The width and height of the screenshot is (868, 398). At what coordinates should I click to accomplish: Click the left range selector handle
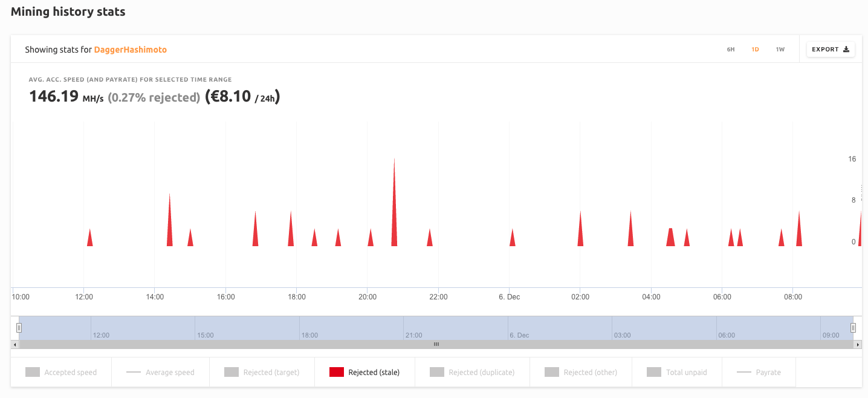click(x=19, y=328)
